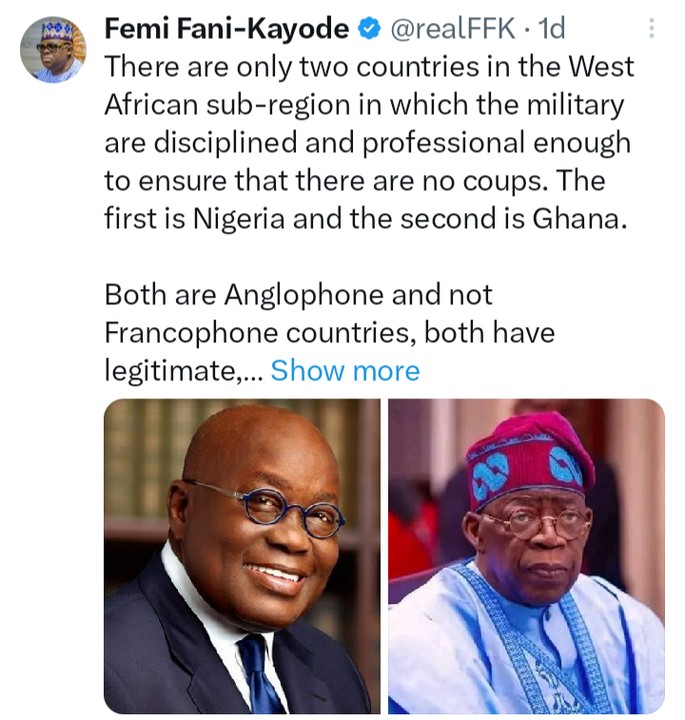Image resolution: width=685 pixels, height=720 pixels.
Task: Click the paragraph starting "Both are Anglophone"
Action: [330, 332]
